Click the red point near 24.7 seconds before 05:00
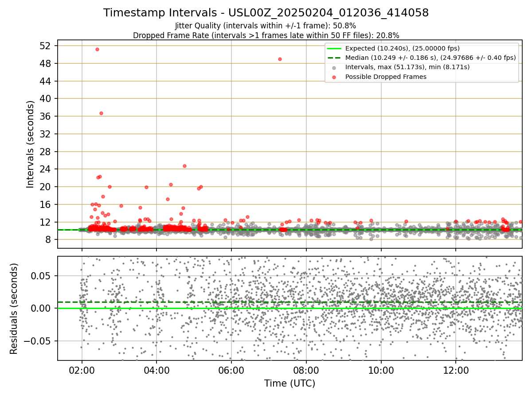Screen dimensions: 532x399 (184, 166)
